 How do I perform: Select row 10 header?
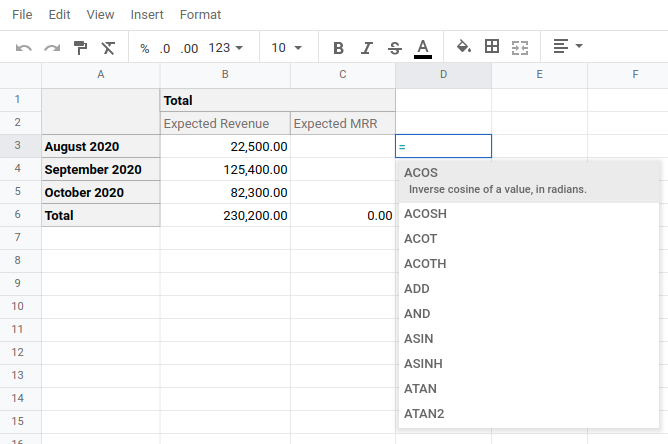pos(20,307)
